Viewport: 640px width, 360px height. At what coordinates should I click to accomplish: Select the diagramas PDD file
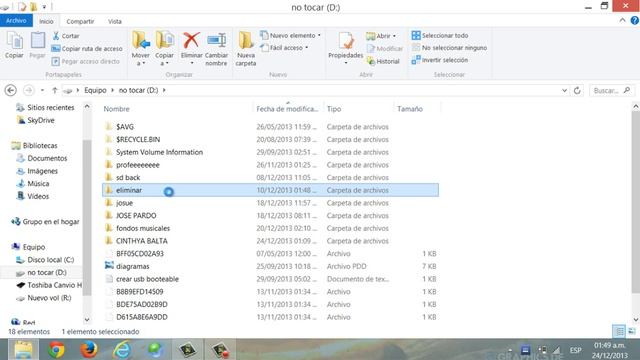(x=133, y=266)
